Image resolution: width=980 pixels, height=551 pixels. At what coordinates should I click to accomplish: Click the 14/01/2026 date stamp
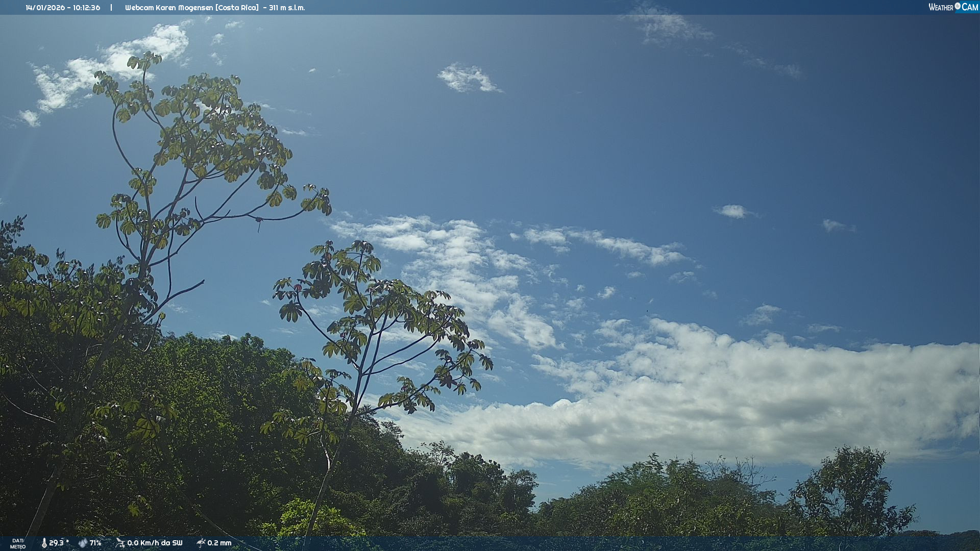[x=45, y=8]
